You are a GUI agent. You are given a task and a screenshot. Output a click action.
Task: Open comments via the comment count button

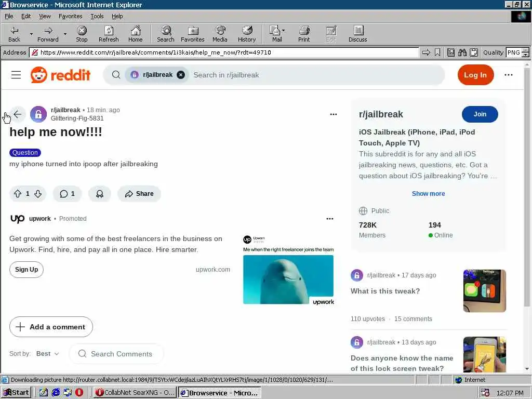pyautogui.click(x=67, y=194)
